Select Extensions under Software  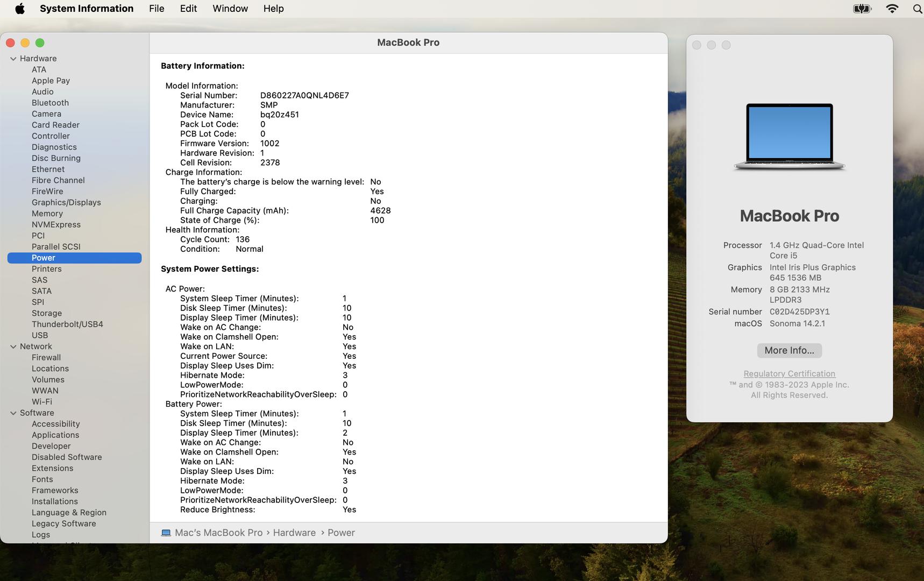click(x=52, y=468)
